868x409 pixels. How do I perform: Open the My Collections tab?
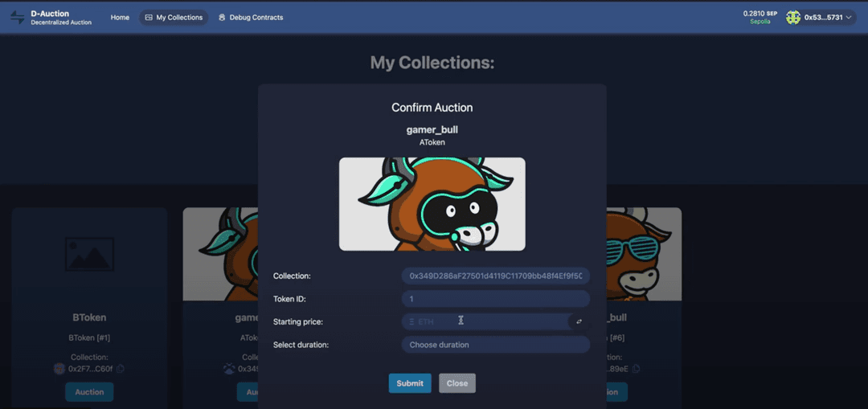(174, 18)
